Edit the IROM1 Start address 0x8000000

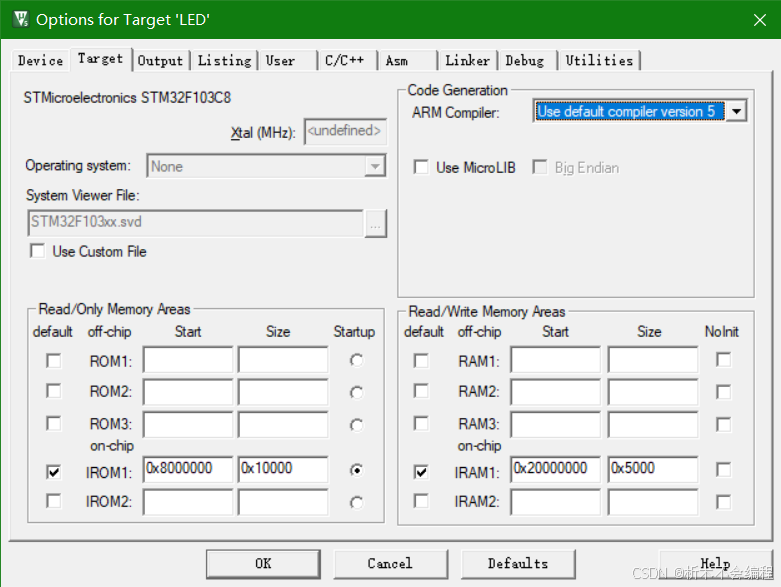point(188,469)
